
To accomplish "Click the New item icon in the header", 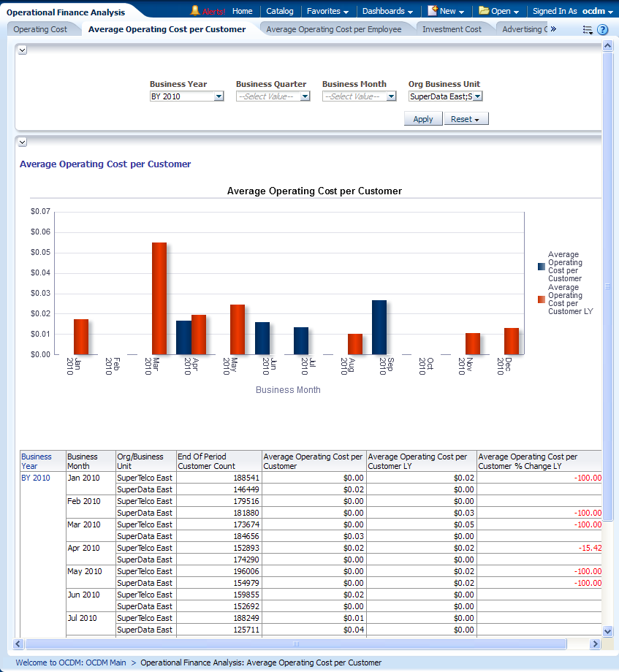I will [x=433, y=11].
